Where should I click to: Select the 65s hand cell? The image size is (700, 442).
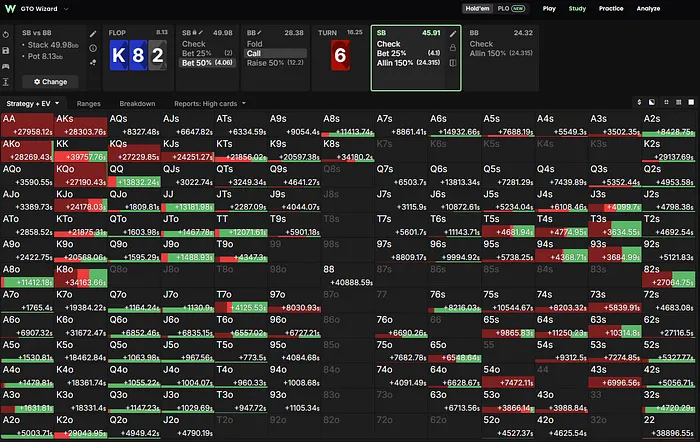point(508,325)
